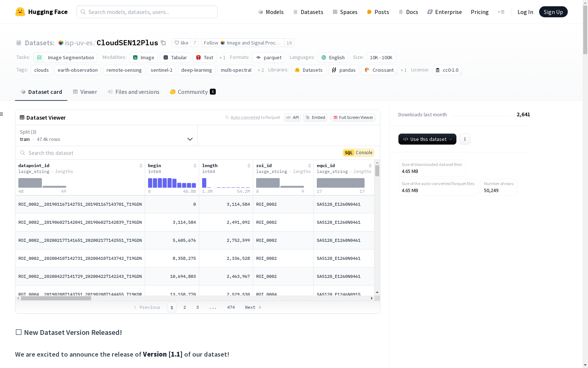588x368 pixels.
Task: Click the Dataset Viewer table icon
Action: [x=22, y=117]
